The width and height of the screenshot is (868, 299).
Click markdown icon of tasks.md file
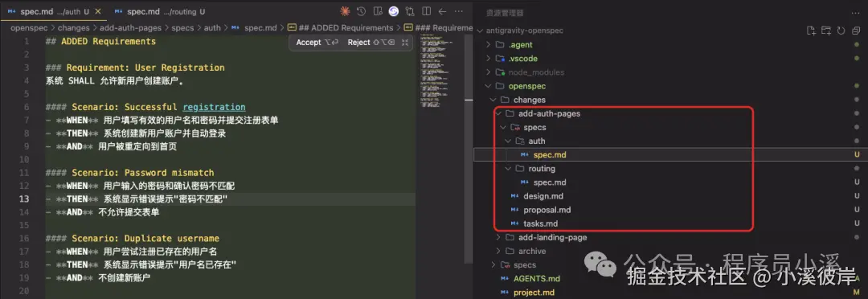[514, 223]
